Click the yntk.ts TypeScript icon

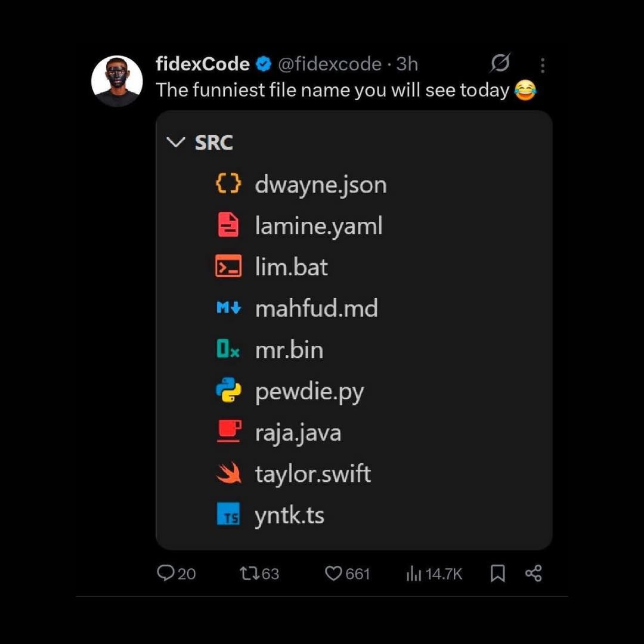pos(228,515)
